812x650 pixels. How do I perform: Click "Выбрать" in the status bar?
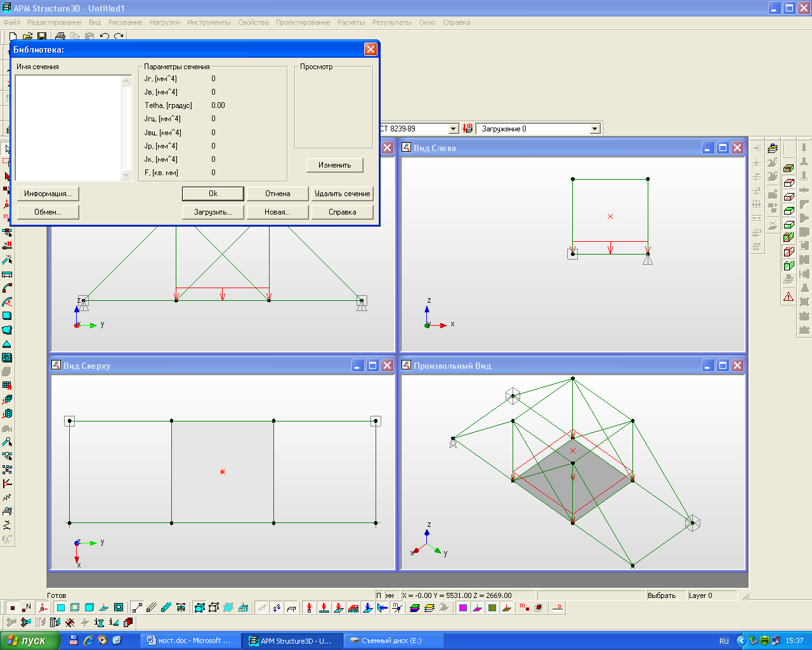pos(662,595)
